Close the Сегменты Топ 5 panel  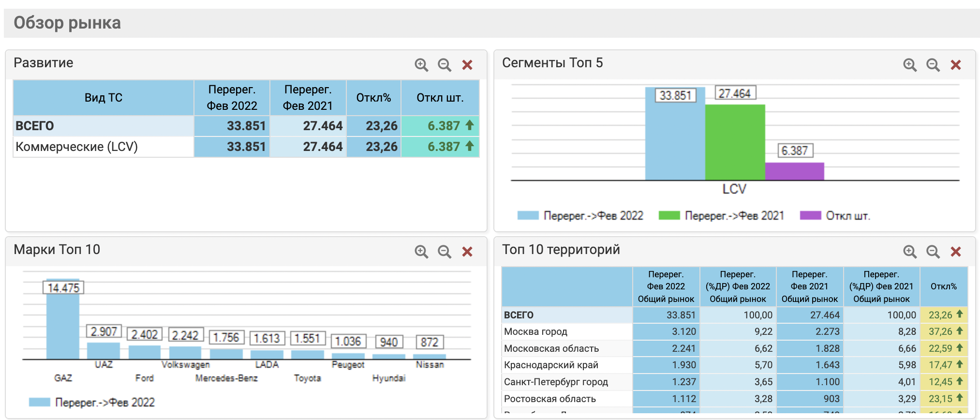956,65
